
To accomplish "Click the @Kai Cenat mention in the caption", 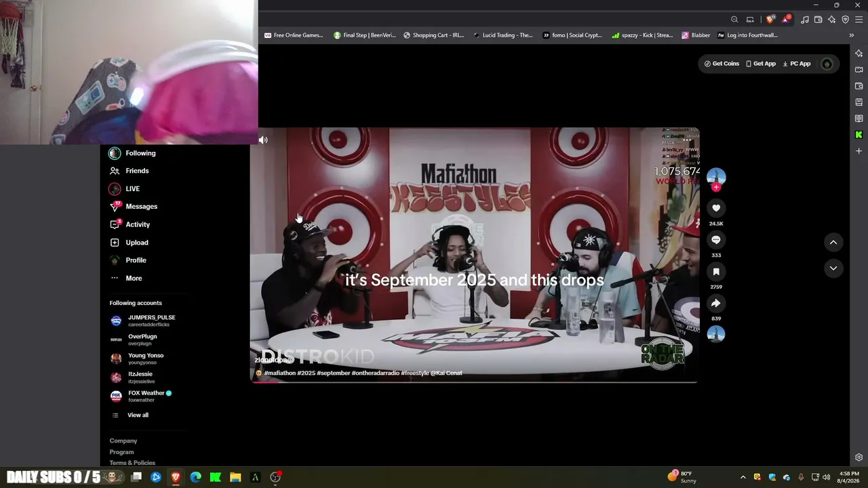I will pyautogui.click(x=446, y=373).
